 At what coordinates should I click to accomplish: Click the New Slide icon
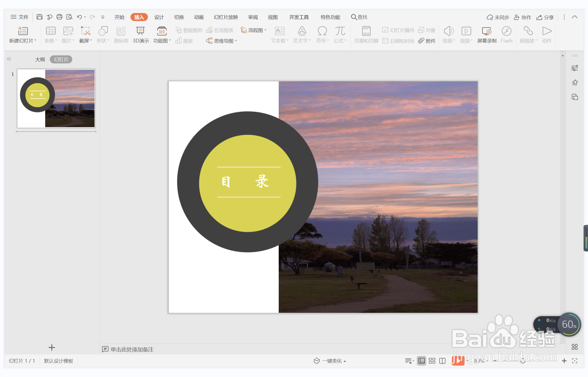23,31
